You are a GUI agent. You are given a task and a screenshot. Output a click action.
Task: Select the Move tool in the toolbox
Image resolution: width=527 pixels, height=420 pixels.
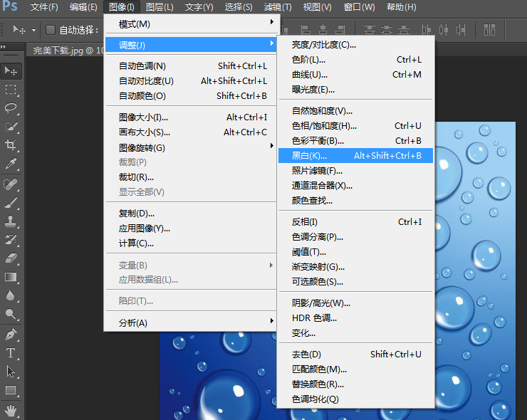[x=11, y=71]
